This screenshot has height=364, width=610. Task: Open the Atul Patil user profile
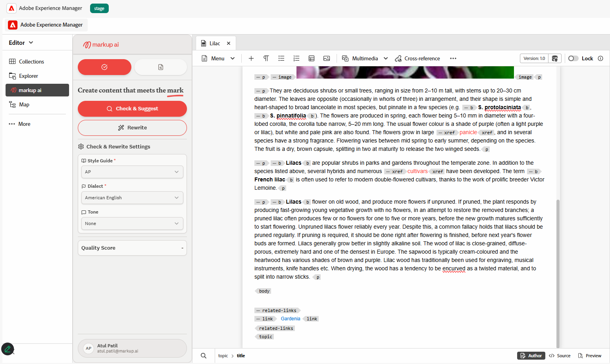click(132, 348)
